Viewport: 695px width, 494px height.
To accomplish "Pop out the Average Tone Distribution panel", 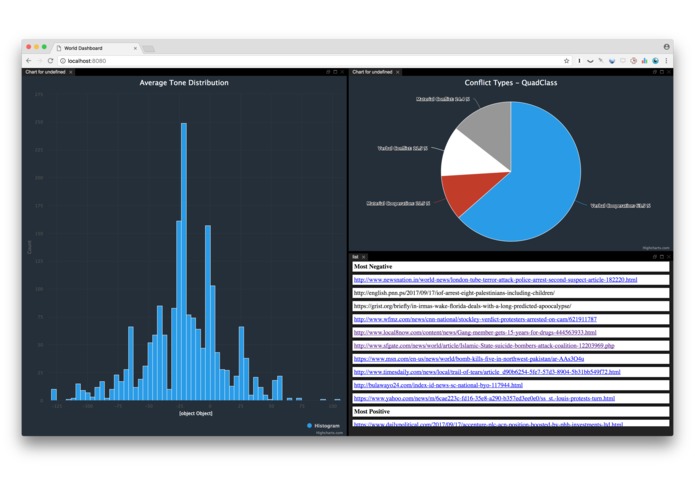I will tap(328, 72).
